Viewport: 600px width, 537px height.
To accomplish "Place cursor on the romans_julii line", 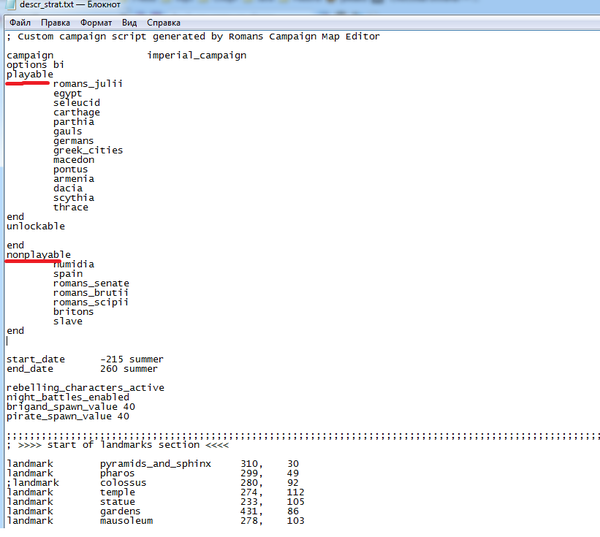I will pyautogui.click(x=88, y=84).
